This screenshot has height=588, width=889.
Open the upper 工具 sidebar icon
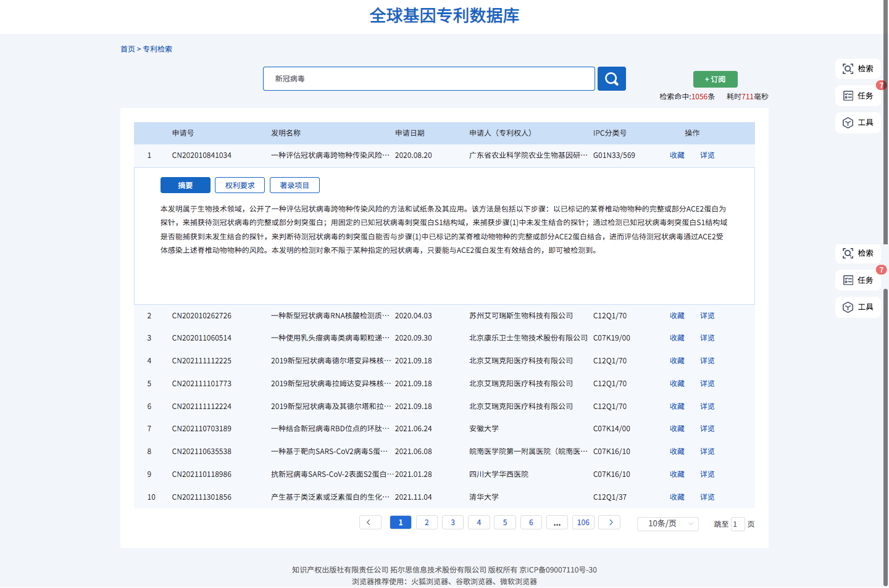858,123
